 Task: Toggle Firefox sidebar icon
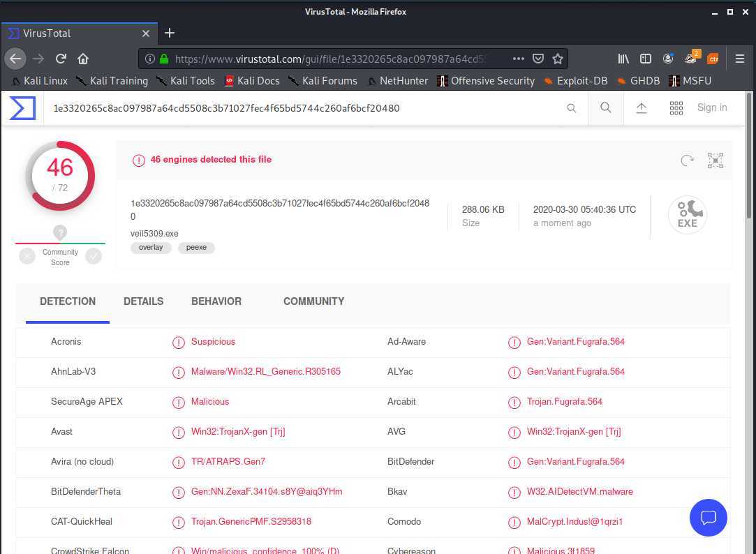[x=646, y=59]
